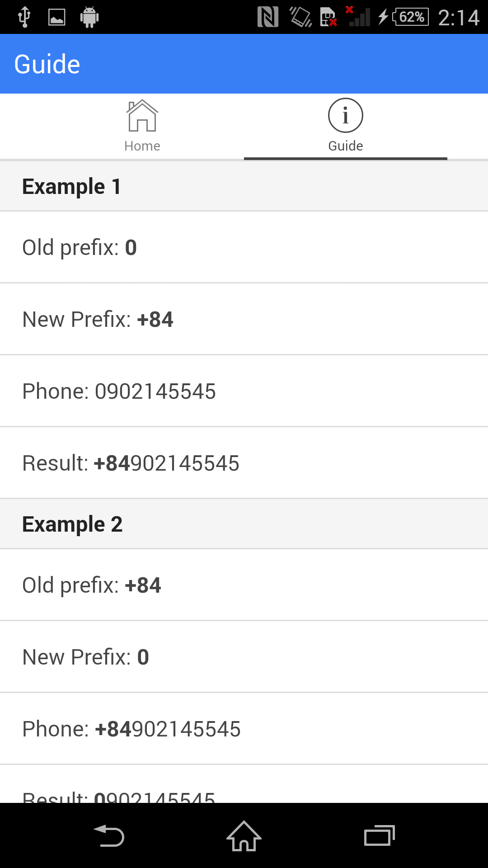The height and width of the screenshot is (868, 488).
Task: Select the Guide tab
Action: 345,127
